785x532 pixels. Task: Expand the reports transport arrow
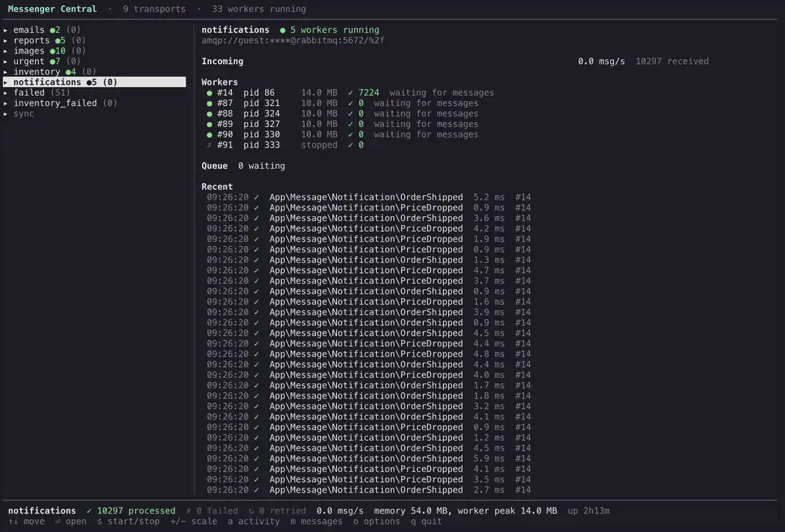(x=6, y=41)
